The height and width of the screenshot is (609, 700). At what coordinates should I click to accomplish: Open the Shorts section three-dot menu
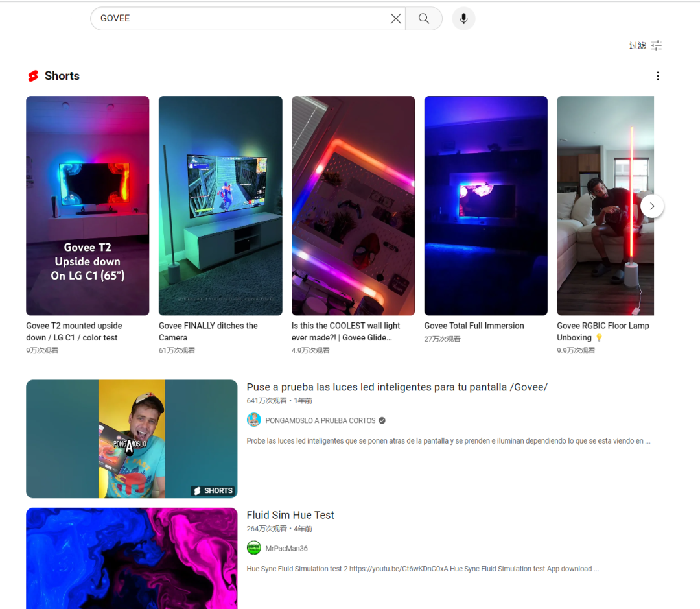658,76
